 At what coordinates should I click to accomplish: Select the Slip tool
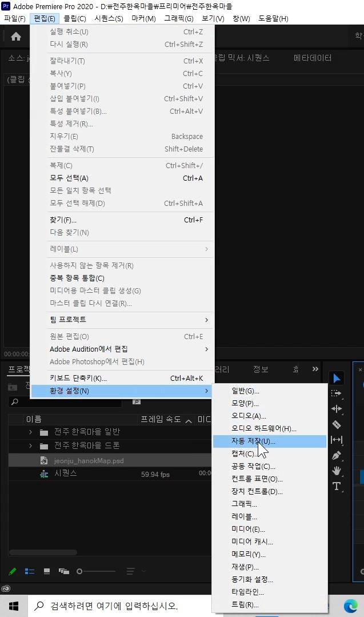pyautogui.click(x=337, y=440)
